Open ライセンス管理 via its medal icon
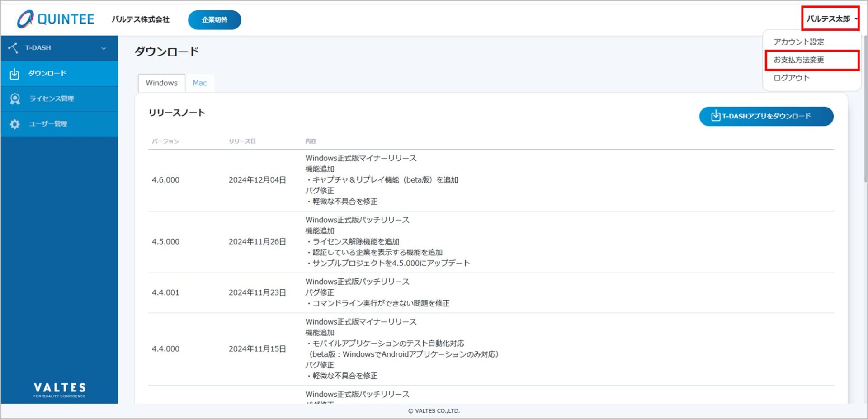 [15, 99]
